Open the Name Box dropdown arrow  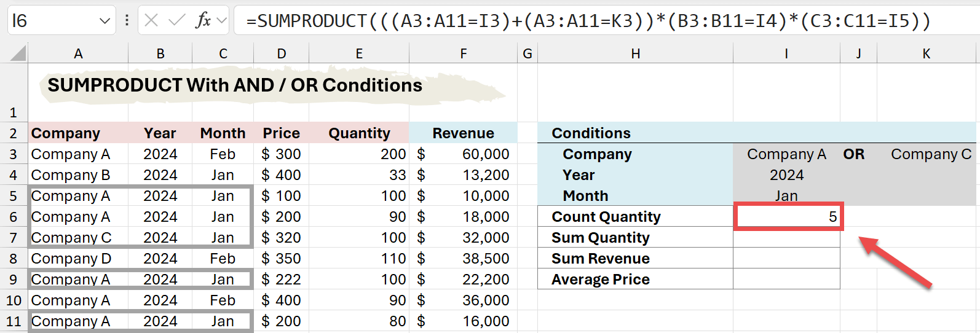(x=104, y=22)
